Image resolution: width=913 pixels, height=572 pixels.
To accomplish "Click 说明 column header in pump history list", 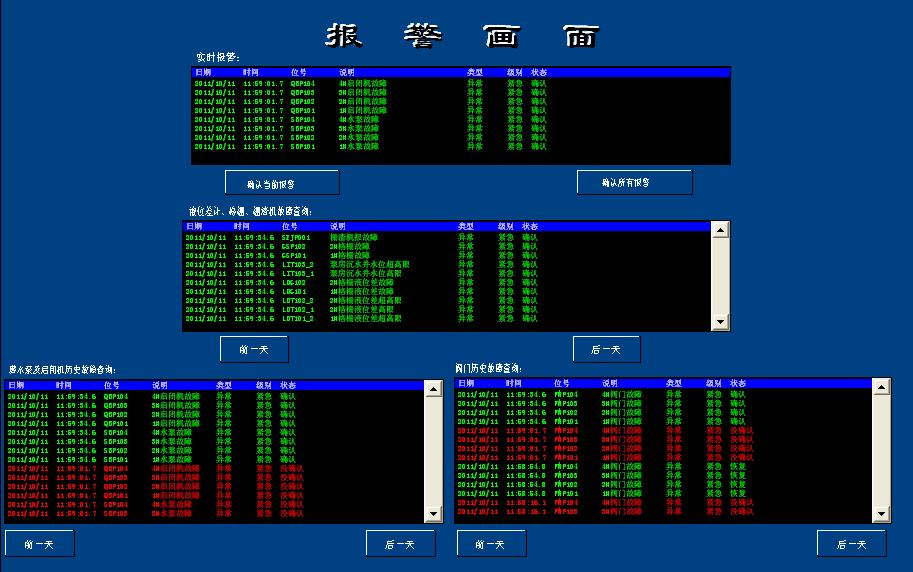I will (x=161, y=385).
